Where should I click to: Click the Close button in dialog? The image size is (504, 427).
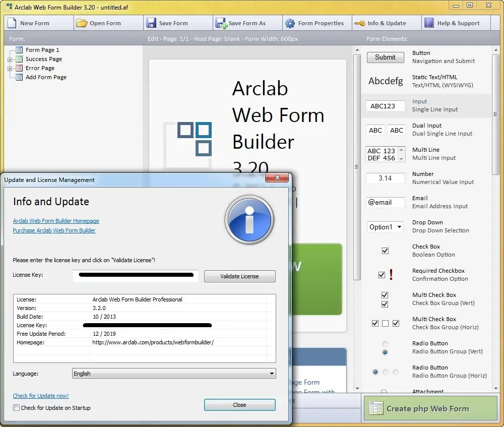coord(239,405)
